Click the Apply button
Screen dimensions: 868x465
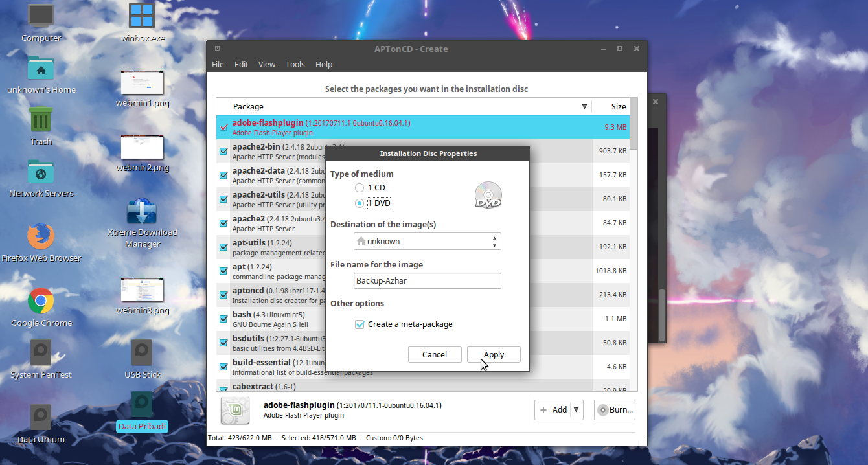[494, 354]
